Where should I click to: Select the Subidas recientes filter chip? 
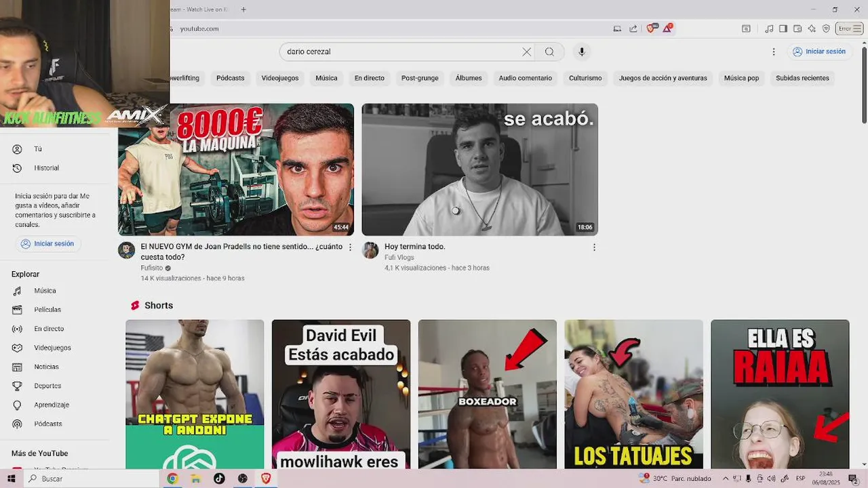[x=802, y=78]
